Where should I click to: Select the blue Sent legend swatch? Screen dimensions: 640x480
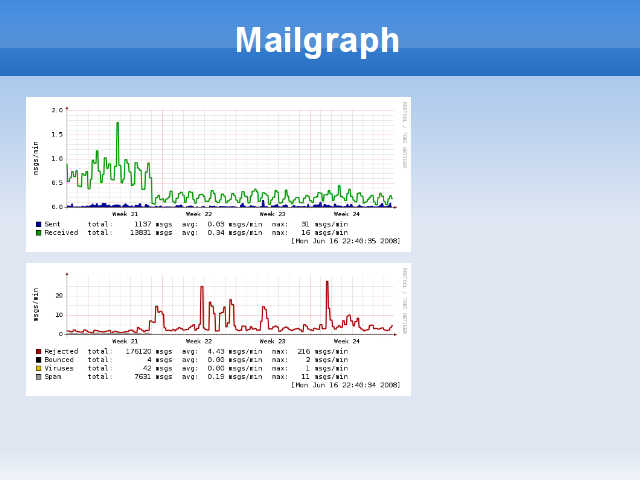(x=38, y=224)
